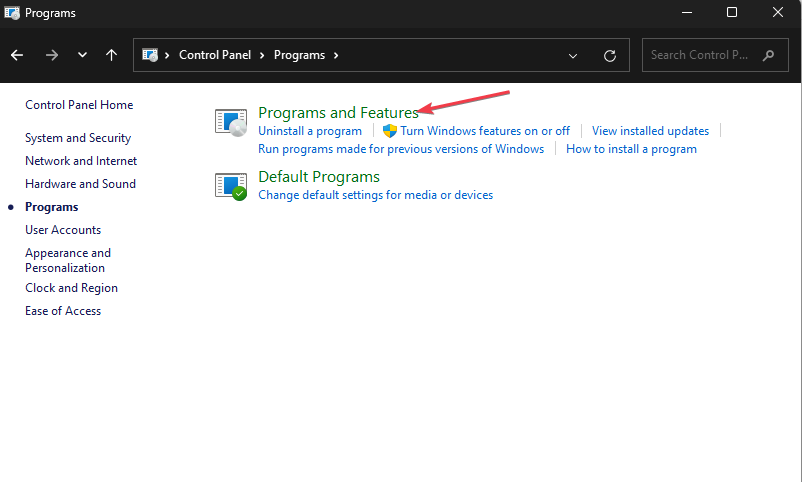
Task: Open Clock and Region category
Action: tap(72, 288)
